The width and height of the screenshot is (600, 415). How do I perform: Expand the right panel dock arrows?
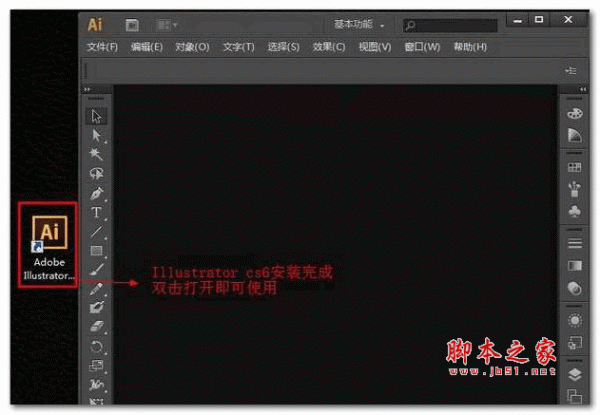point(582,89)
